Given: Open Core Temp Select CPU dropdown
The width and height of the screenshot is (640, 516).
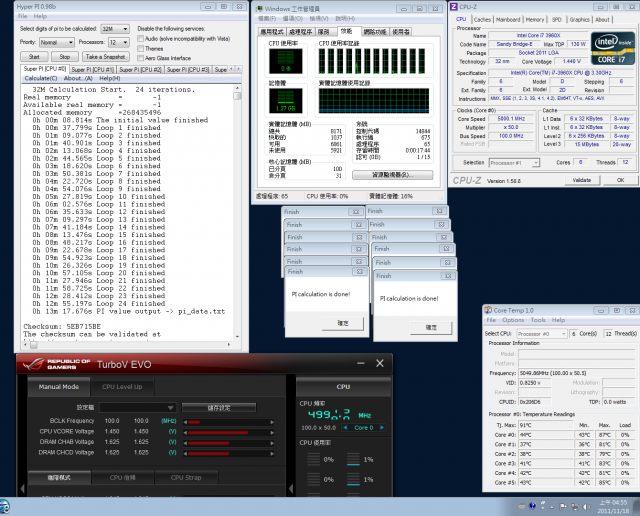Looking at the screenshot, I should click(x=542, y=334).
